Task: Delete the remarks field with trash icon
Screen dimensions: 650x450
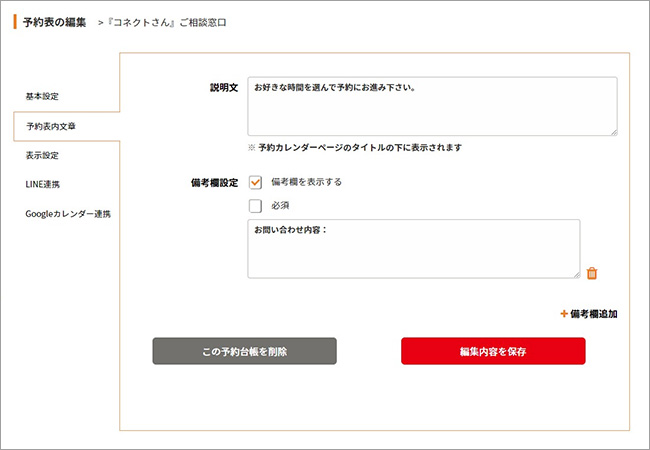Action: pos(592,273)
